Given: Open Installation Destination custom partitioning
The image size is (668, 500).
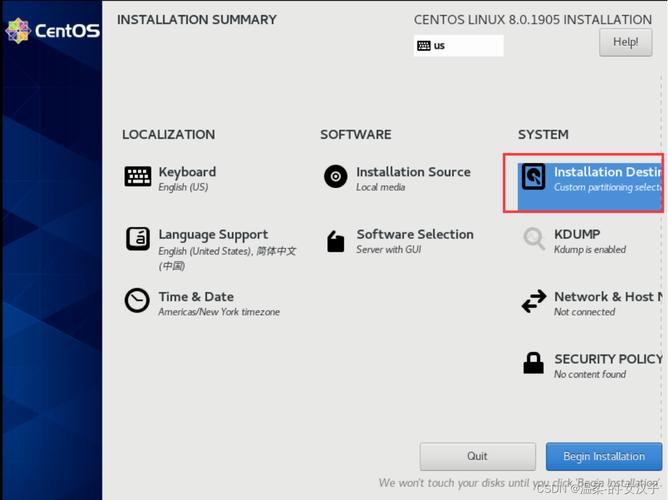Looking at the screenshot, I should pyautogui.click(x=590, y=187).
